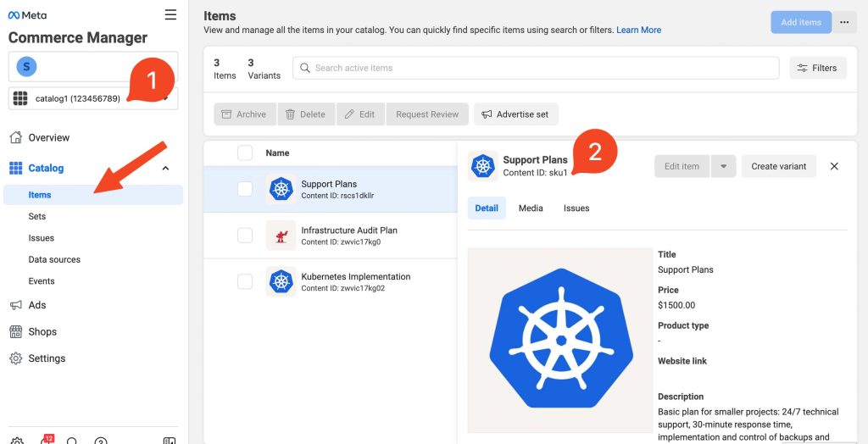868x444 pixels.
Task: Open Sets in the Catalog menu
Action: point(37,216)
